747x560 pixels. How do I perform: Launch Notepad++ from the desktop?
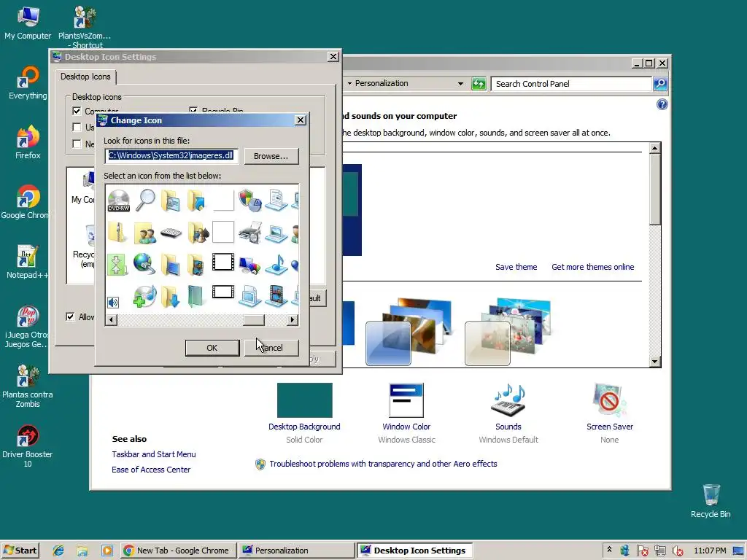coord(28,262)
